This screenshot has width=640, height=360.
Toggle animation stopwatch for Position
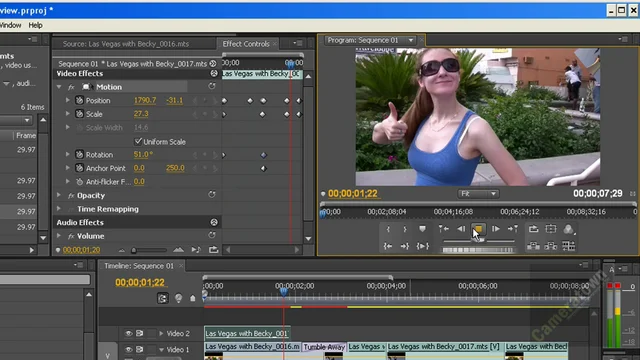click(80, 100)
